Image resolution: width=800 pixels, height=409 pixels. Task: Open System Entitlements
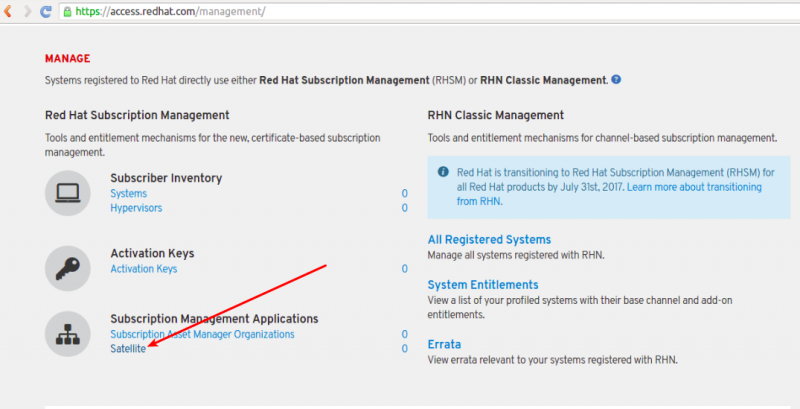(x=483, y=285)
